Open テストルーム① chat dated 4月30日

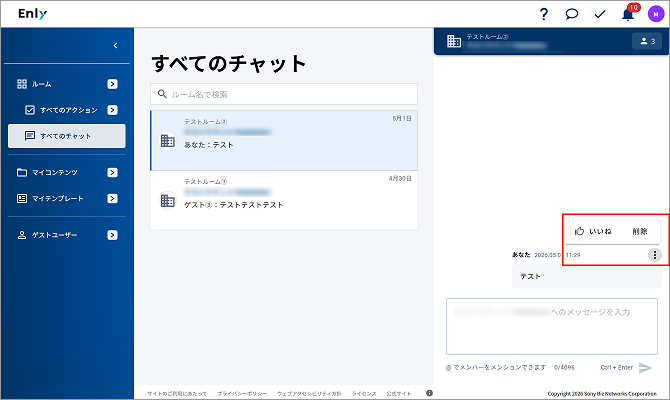[x=284, y=200]
